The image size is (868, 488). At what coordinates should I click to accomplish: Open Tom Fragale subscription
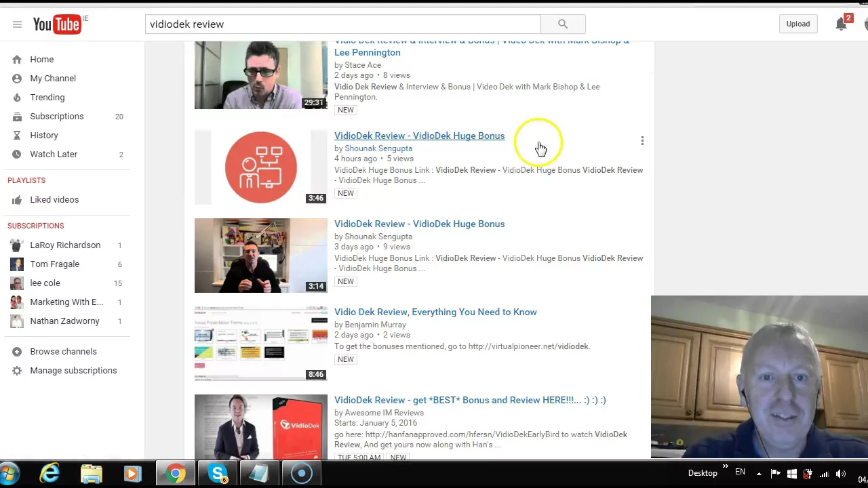[x=54, y=264]
